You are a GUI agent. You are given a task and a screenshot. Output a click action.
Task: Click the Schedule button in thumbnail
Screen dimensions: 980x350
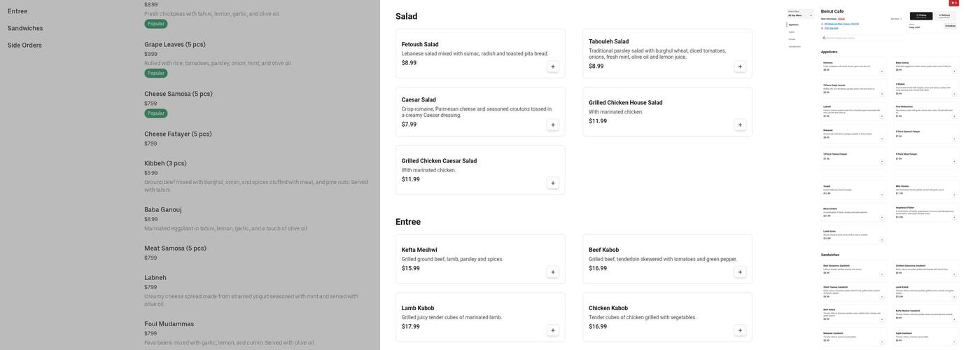click(x=950, y=26)
